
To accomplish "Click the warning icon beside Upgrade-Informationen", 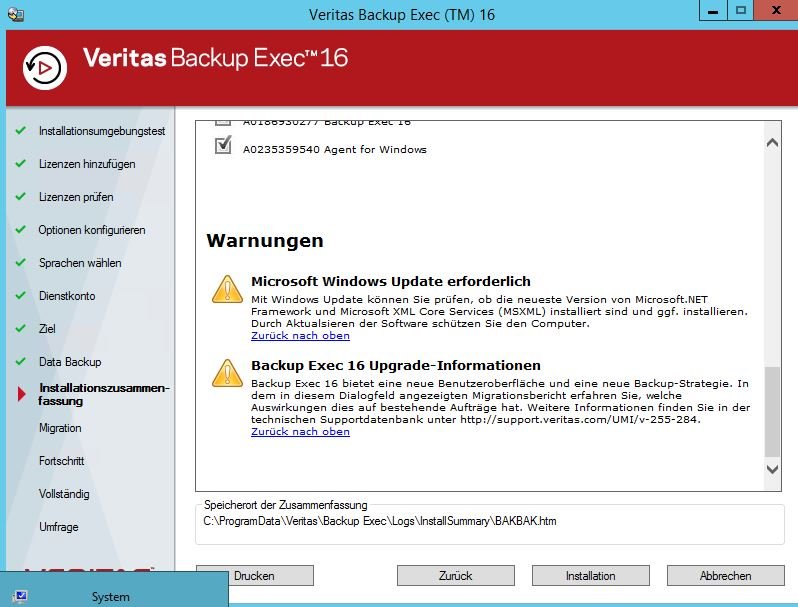I will point(227,373).
